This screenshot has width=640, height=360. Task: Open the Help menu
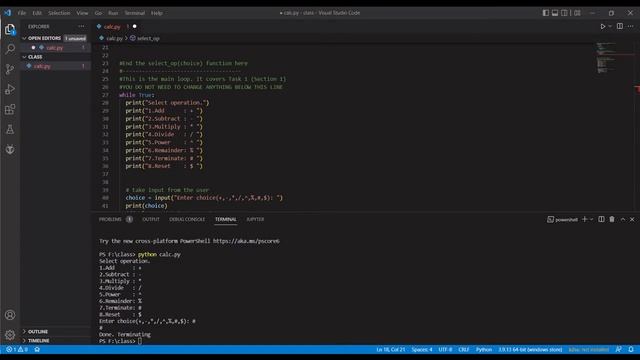[x=157, y=13]
